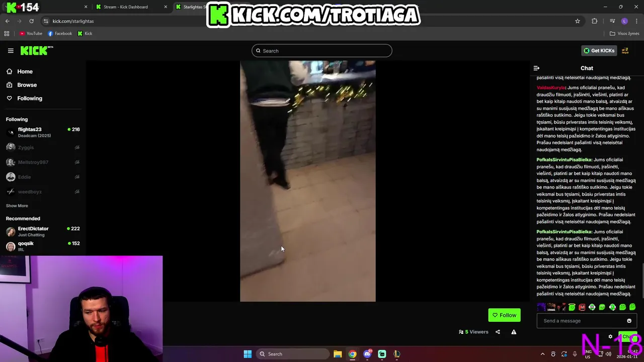
Task: Click the microphone tray icon
Action: click(x=575, y=354)
